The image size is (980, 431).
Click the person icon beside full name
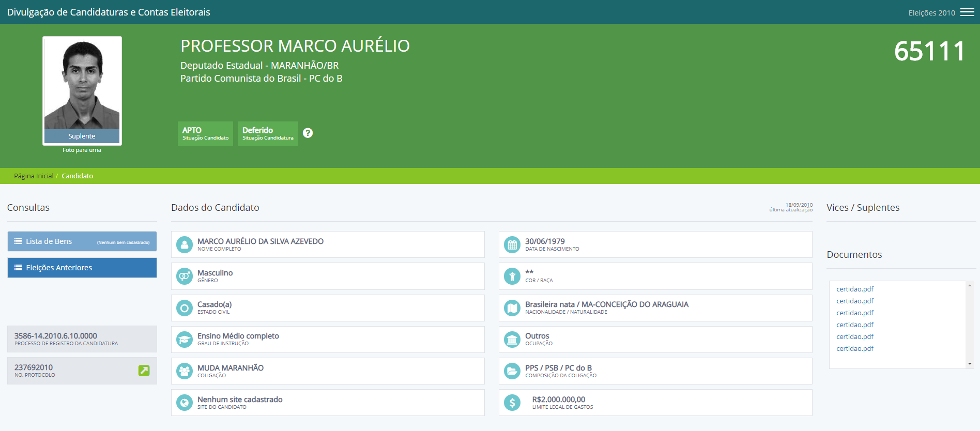[x=184, y=244]
